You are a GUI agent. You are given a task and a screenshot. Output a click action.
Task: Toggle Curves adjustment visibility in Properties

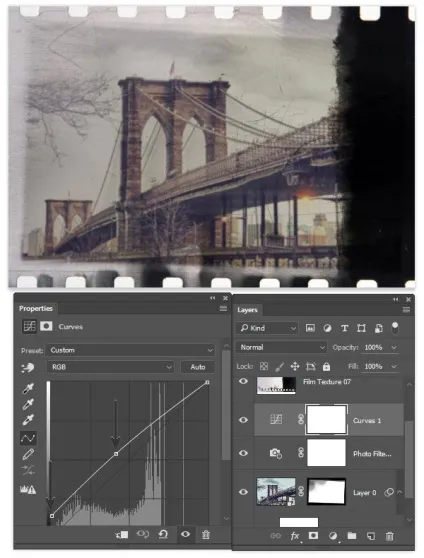(185, 534)
